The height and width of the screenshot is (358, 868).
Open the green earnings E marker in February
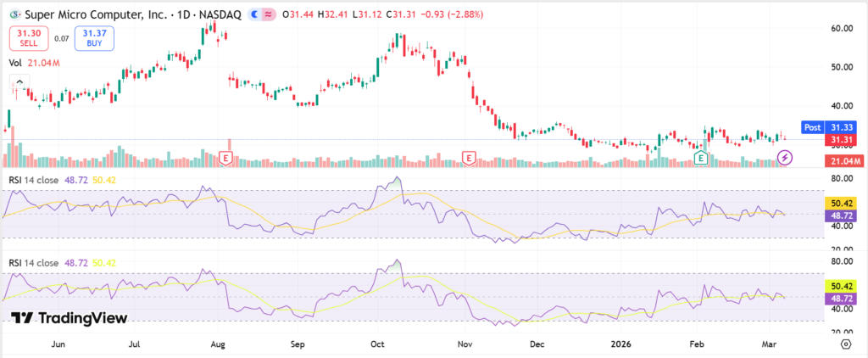pos(701,158)
